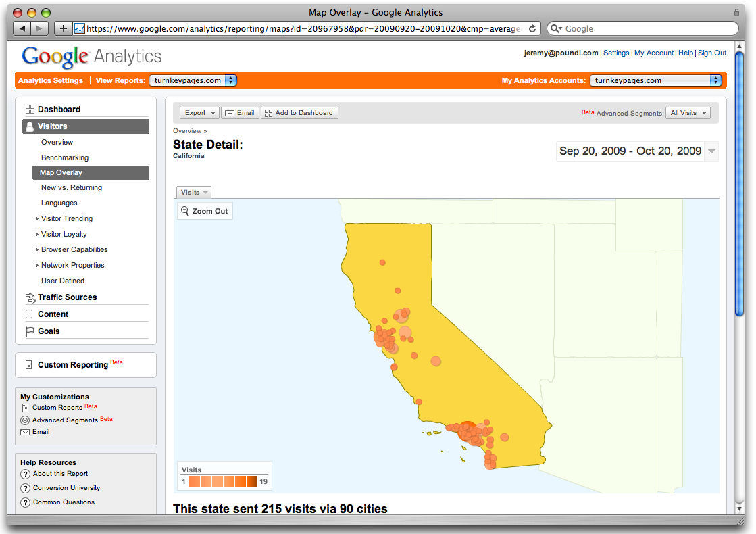Click the browser Back arrow button
Image resolution: width=756 pixels, height=534 pixels.
tap(22, 28)
